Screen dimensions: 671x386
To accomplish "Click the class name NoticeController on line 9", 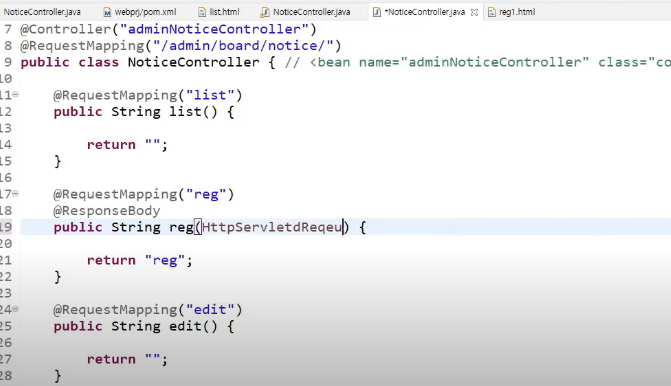I will [193, 62].
